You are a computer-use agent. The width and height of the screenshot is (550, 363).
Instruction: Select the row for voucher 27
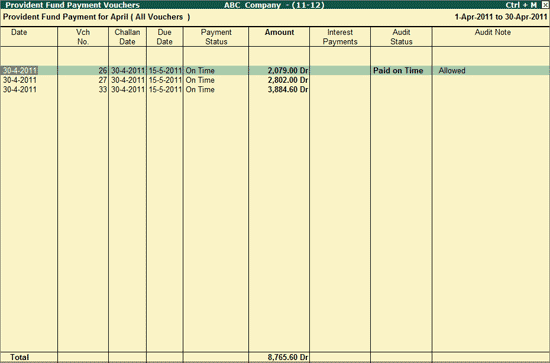(275, 80)
